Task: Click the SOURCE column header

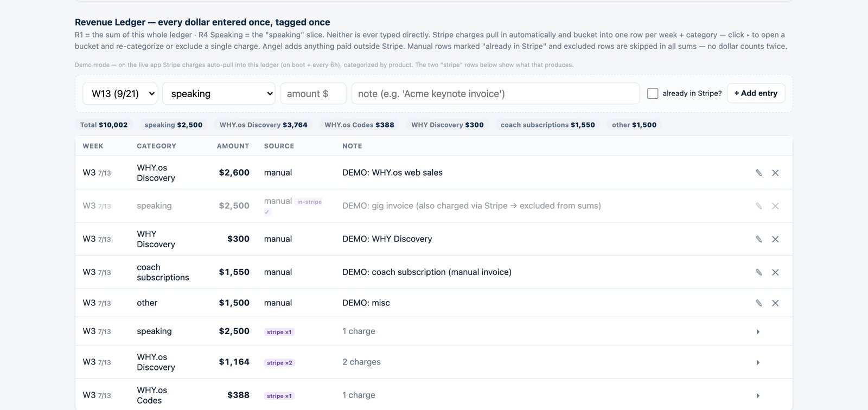Action: [279, 146]
